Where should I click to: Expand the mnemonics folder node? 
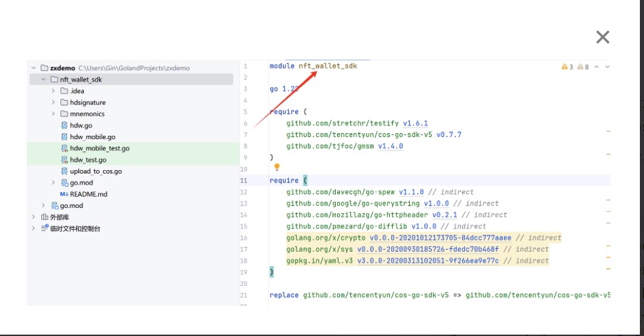(x=54, y=114)
